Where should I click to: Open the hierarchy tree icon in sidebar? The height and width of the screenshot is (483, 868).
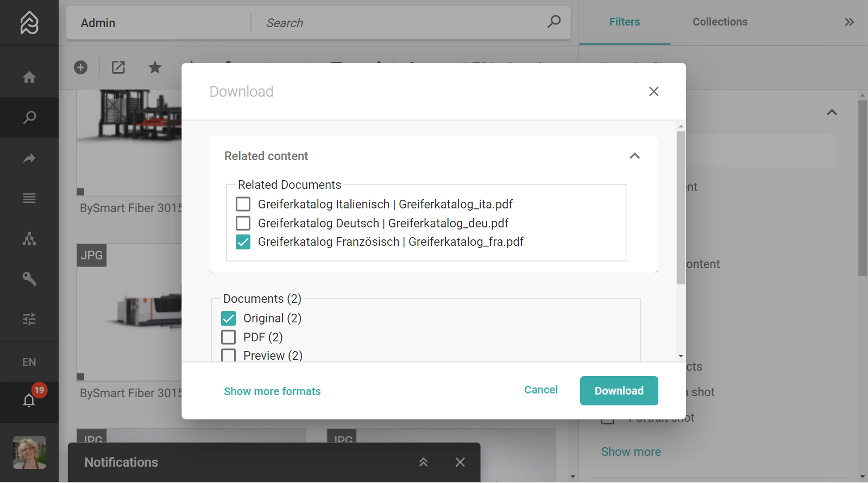pos(29,239)
